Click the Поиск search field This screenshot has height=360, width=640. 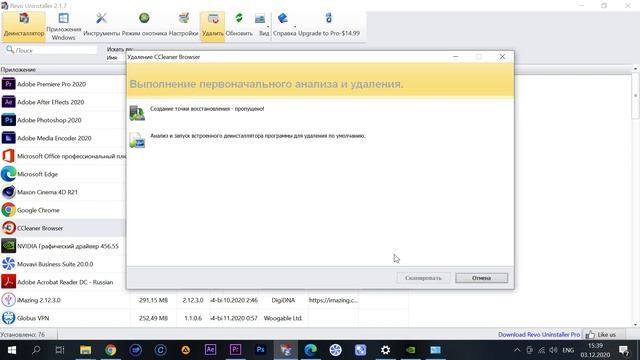tap(51, 50)
